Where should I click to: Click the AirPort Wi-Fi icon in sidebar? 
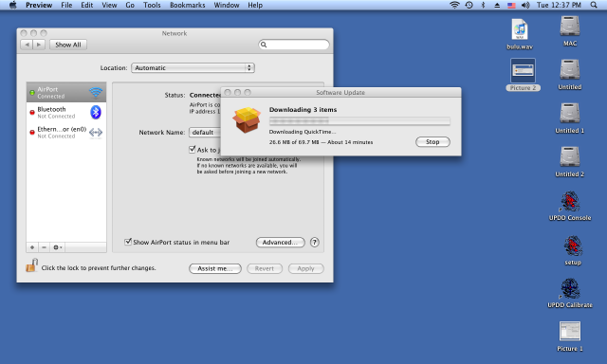[x=96, y=93]
